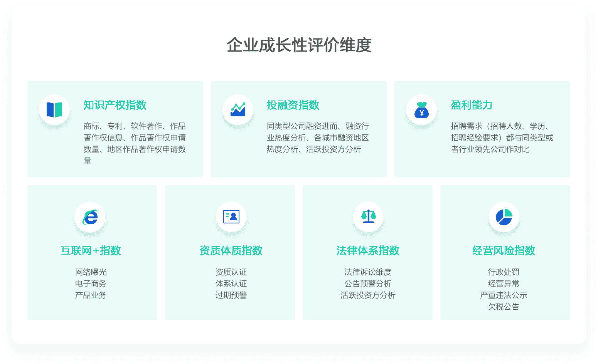The image size is (598, 364).
Task: Click the 电子商务 item
Action: [x=91, y=284]
